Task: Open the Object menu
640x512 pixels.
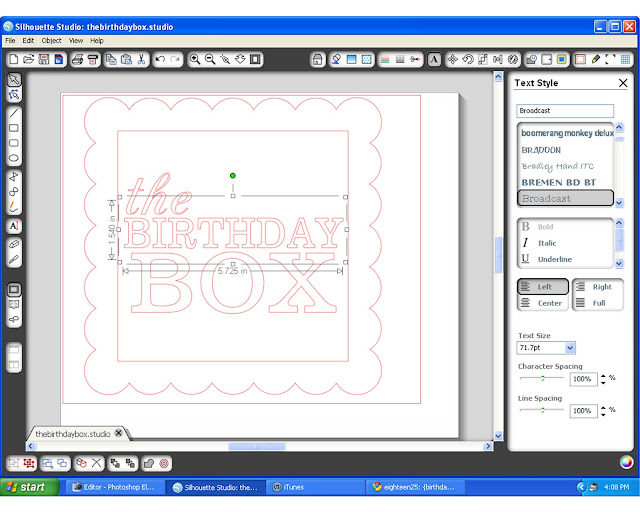Action: pyautogui.click(x=51, y=41)
